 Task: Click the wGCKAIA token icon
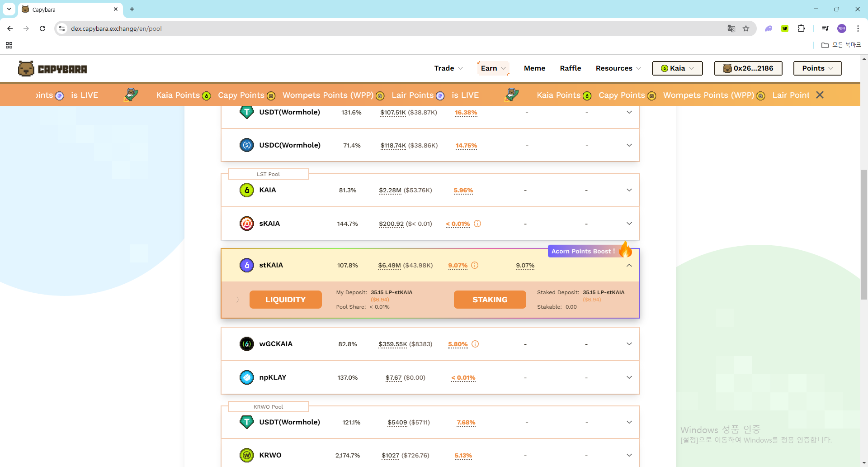coord(246,344)
